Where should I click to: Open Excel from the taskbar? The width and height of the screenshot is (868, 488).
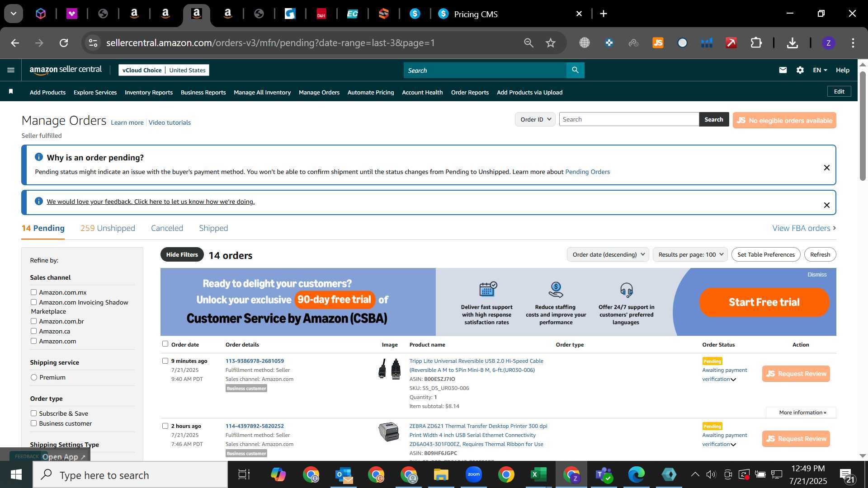[538, 474]
